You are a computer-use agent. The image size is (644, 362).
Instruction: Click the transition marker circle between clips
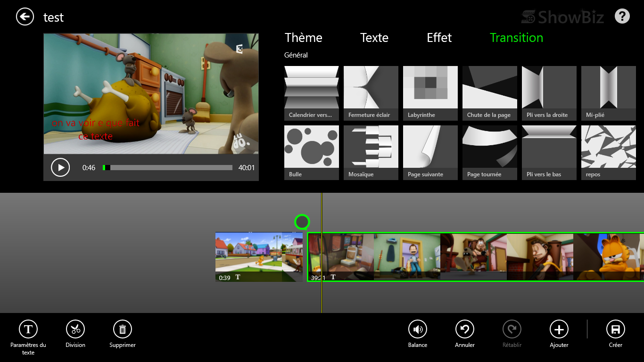tap(302, 222)
